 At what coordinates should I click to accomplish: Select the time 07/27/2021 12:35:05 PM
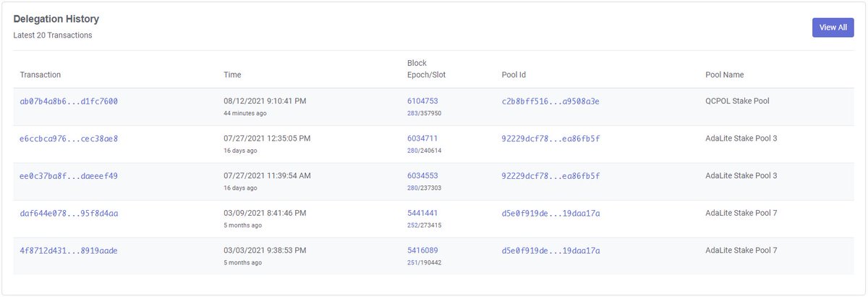268,138
